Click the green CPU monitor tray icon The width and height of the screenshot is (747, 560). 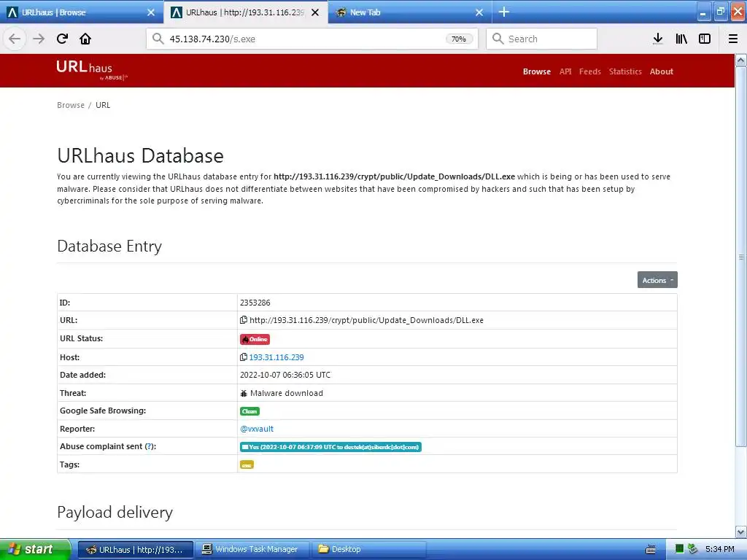pyautogui.click(x=679, y=549)
